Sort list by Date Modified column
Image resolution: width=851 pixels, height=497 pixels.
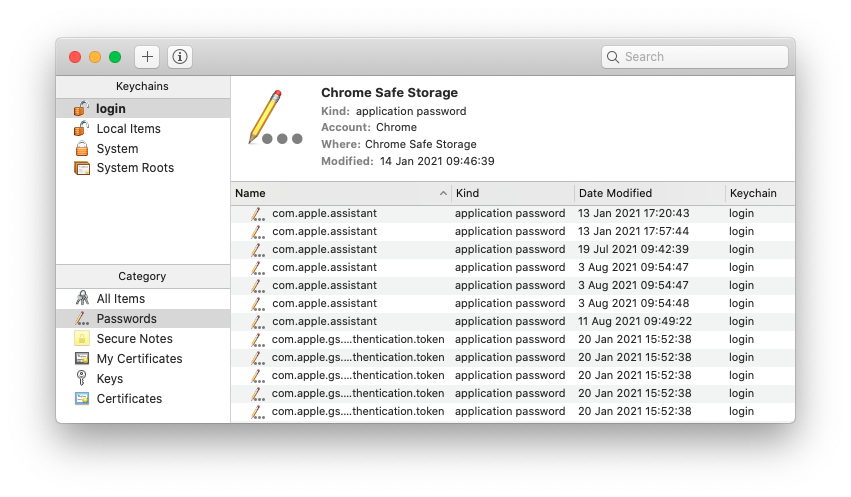point(650,193)
